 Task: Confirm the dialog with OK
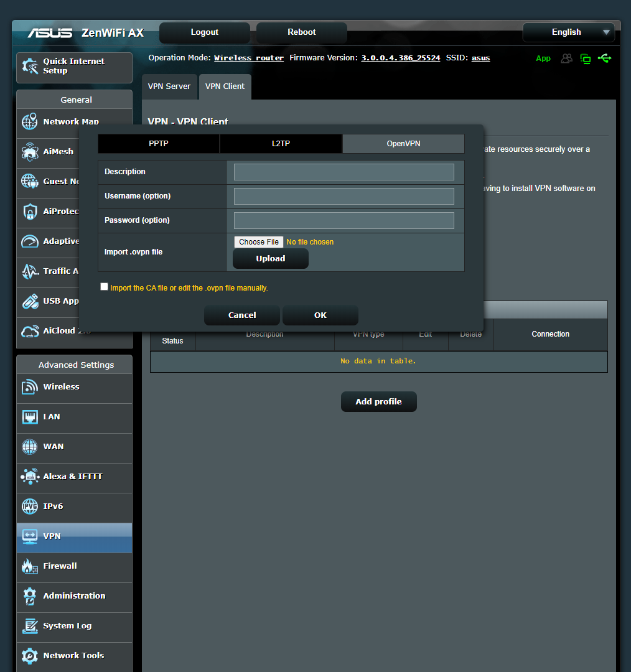(320, 315)
